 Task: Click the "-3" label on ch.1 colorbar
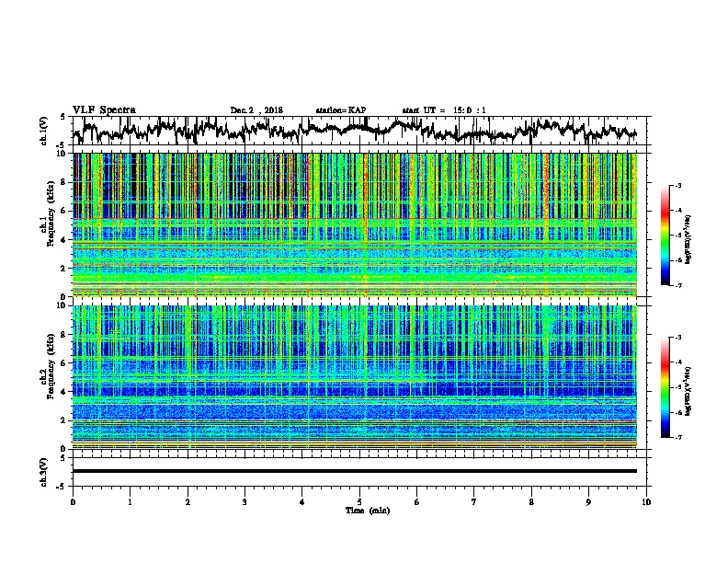677,185
